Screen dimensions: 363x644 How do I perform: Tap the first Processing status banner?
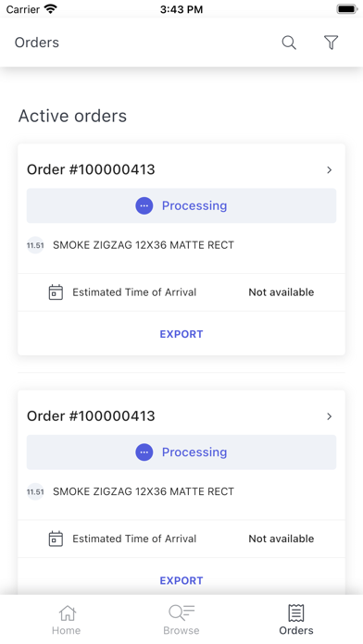point(181,205)
